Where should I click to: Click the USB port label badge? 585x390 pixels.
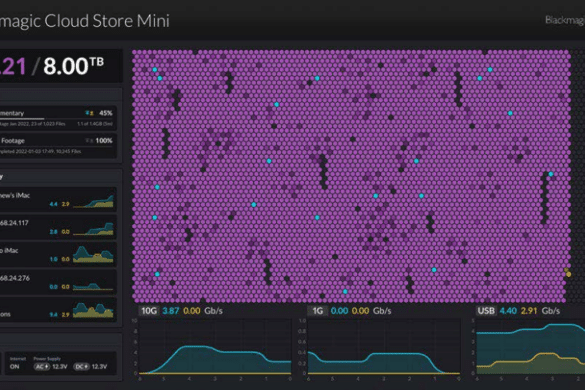[486, 311]
